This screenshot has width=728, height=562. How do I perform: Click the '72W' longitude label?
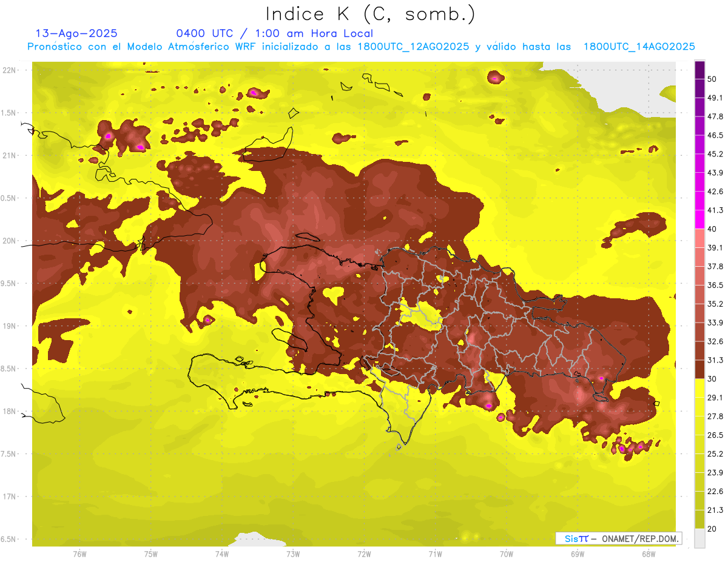[x=364, y=553]
